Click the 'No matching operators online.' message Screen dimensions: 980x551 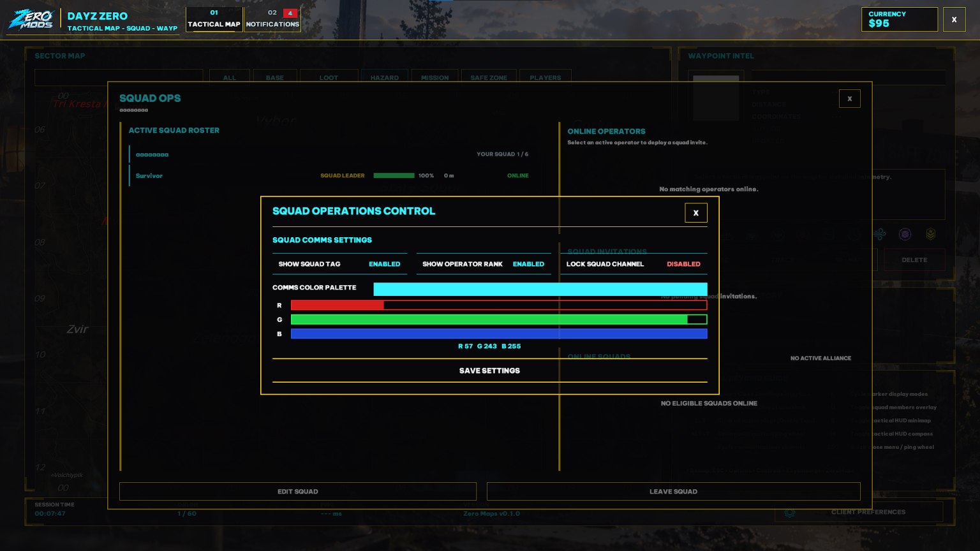coord(709,189)
